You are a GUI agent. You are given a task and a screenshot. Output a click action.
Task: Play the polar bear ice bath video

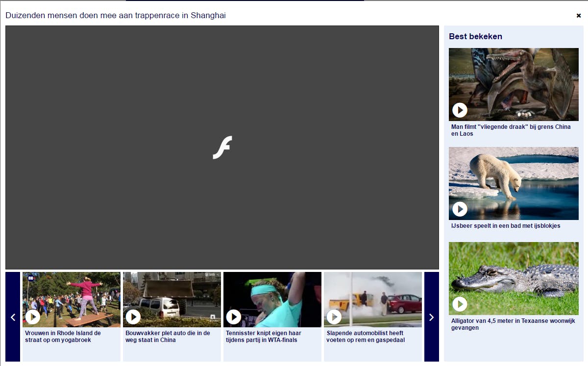point(460,209)
